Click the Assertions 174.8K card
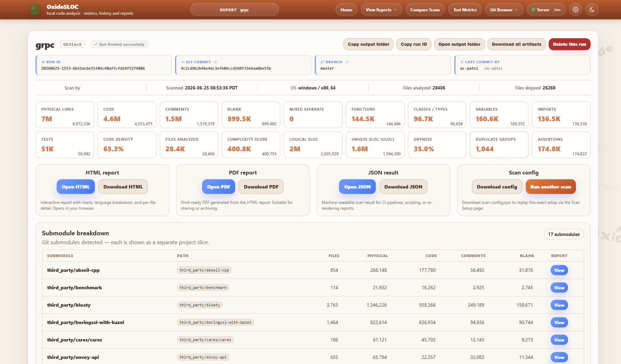 pyautogui.click(x=561, y=145)
